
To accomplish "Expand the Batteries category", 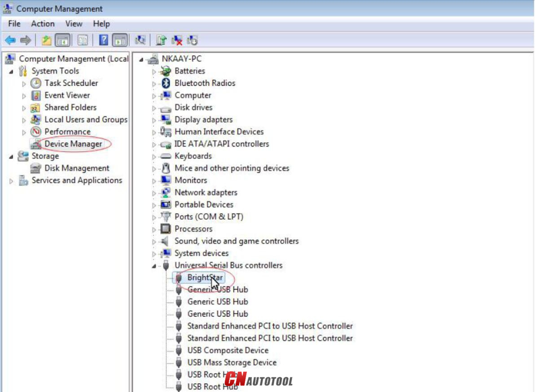I will pos(154,72).
